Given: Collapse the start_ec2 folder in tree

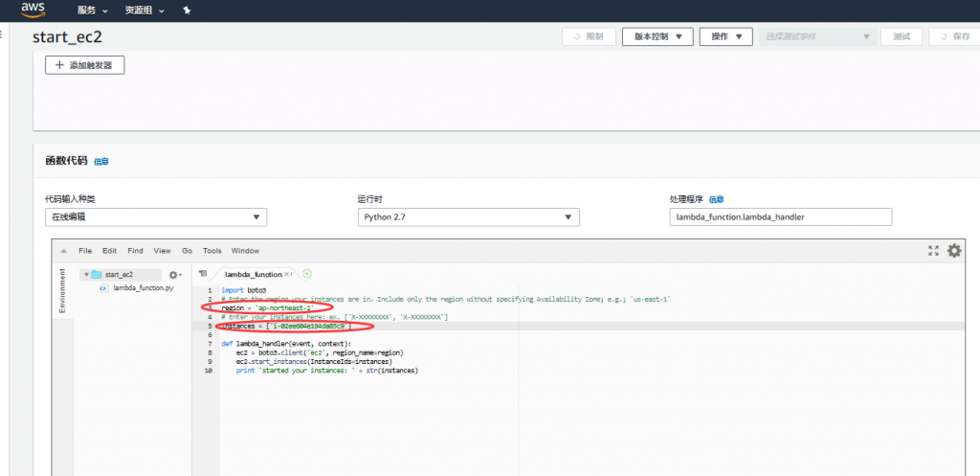Looking at the screenshot, I should click(x=85, y=274).
